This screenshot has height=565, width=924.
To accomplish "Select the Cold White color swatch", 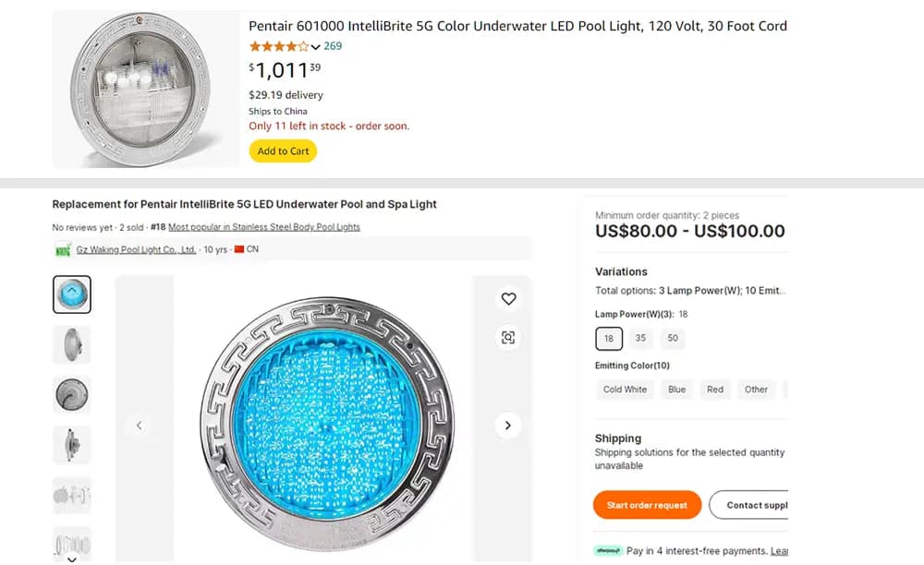I will coord(624,389).
